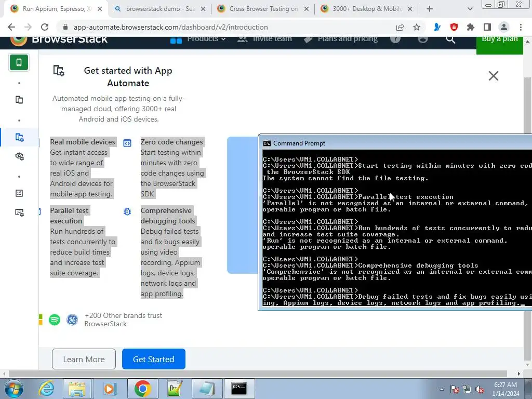Screen dimensions: 532x399
Task: Click the Command Prompt title bar
Action: coord(395,143)
